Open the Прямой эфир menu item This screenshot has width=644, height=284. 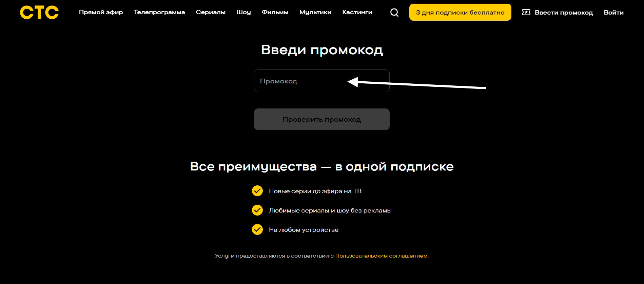click(x=101, y=12)
